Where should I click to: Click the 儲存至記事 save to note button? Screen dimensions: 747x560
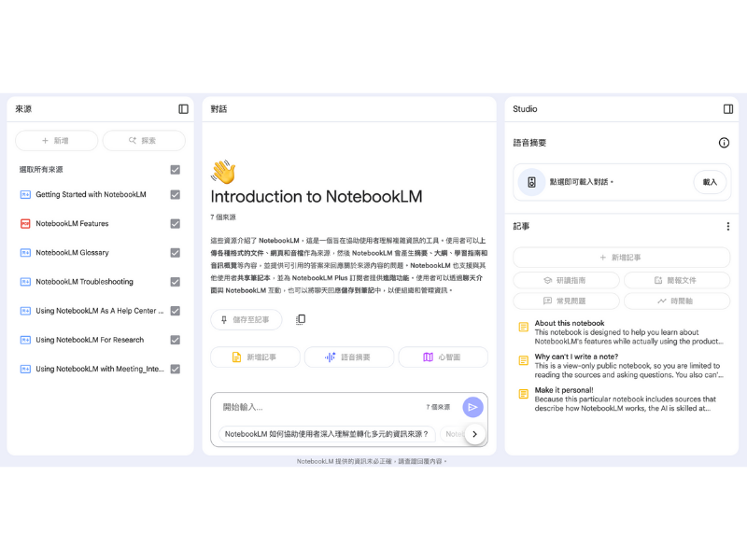(x=246, y=319)
